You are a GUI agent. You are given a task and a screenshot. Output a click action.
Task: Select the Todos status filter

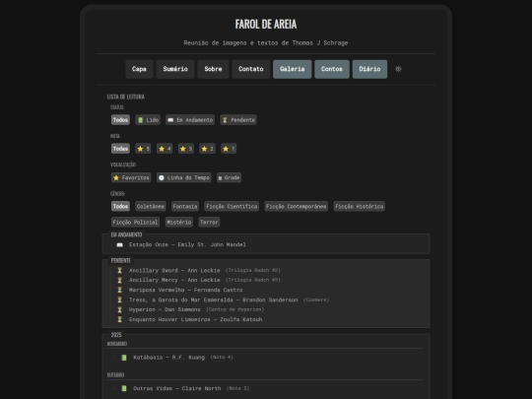coord(120,120)
